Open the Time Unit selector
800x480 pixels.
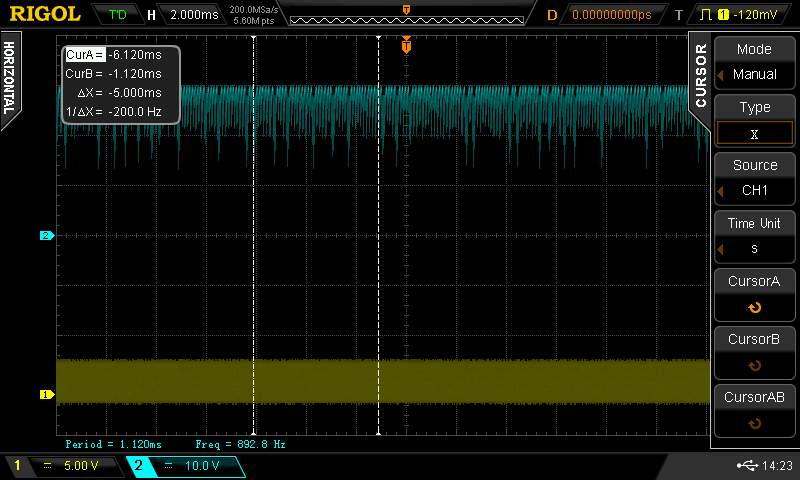754,236
